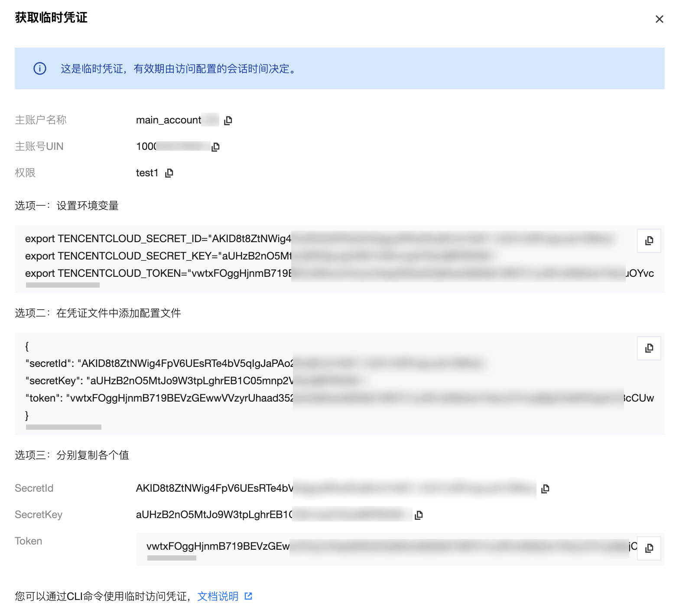Viewport: 676px width, 616px height.
Task: Open the 文档说明 documentation link
Action: pyautogui.click(x=224, y=597)
